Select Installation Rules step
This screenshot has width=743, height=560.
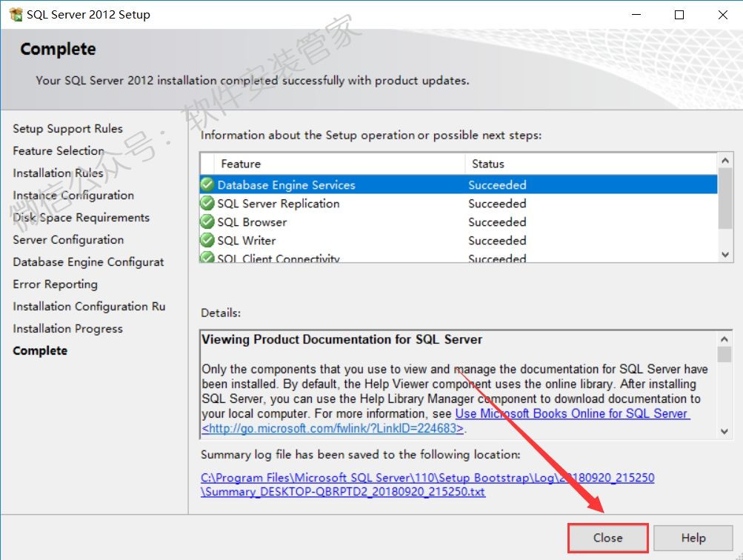[x=58, y=173]
